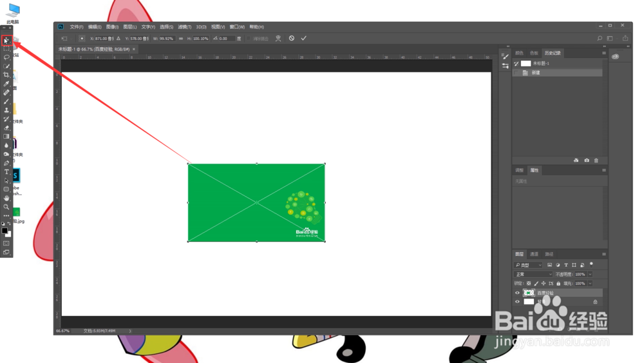Open the Properties panel menu
The image size is (644, 363).
click(x=604, y=170)
